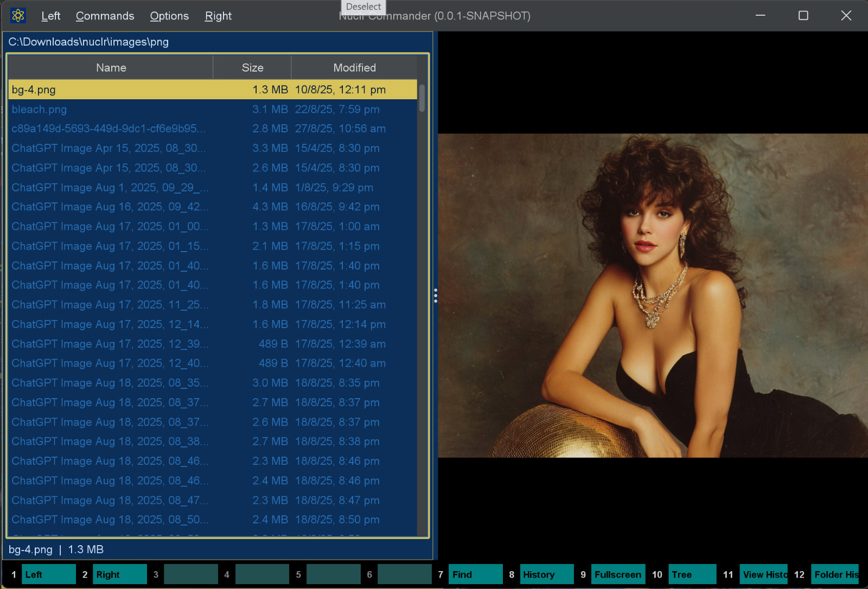
Task: Select the file modified 18/8/25, 8:47 pm
Action: coord(213,500)
